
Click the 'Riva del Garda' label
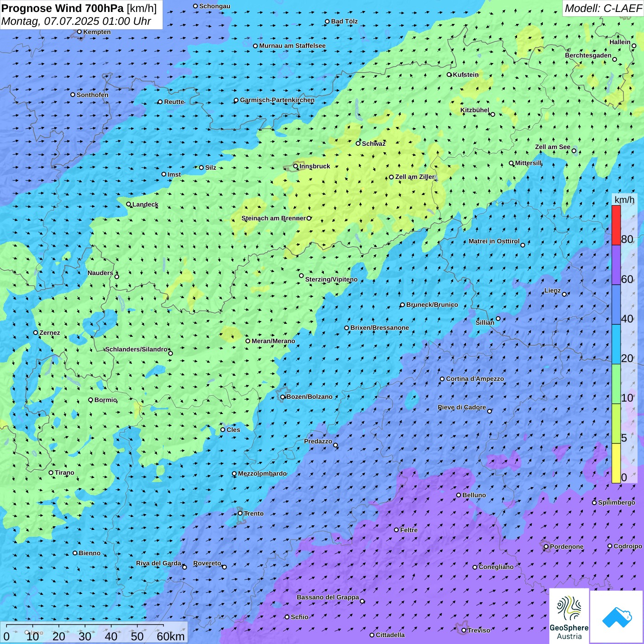[x=159, y=563]
